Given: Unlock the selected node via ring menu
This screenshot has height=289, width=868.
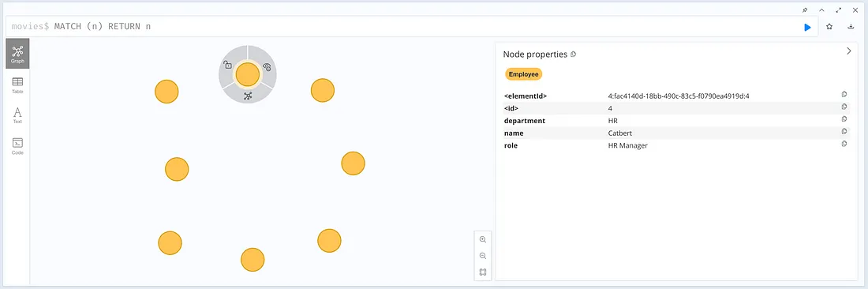Looking at the screenshot, I should pyautogui.click(x=227, y=65).
